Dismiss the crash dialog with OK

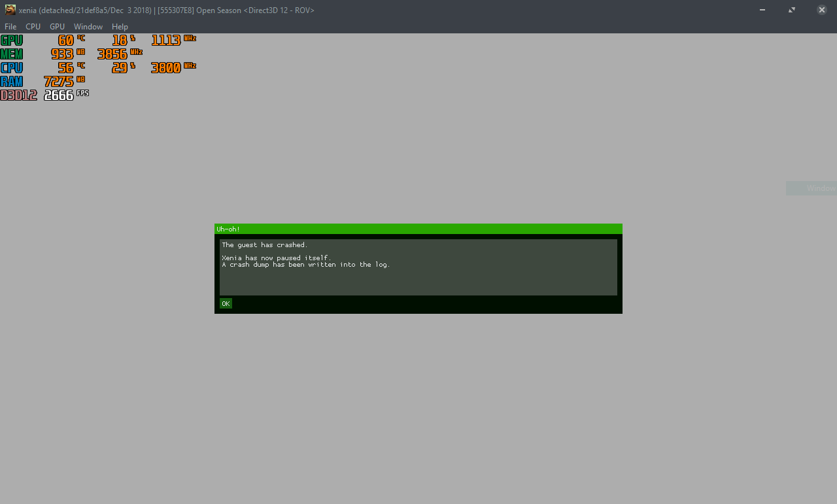click(x=226, y=303)
